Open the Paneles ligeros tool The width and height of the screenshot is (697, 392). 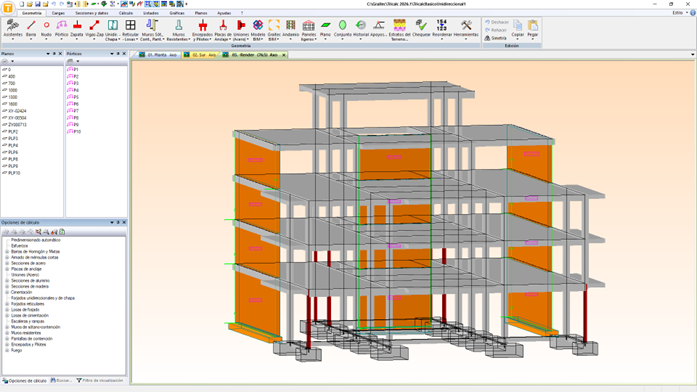coord(308,29)
